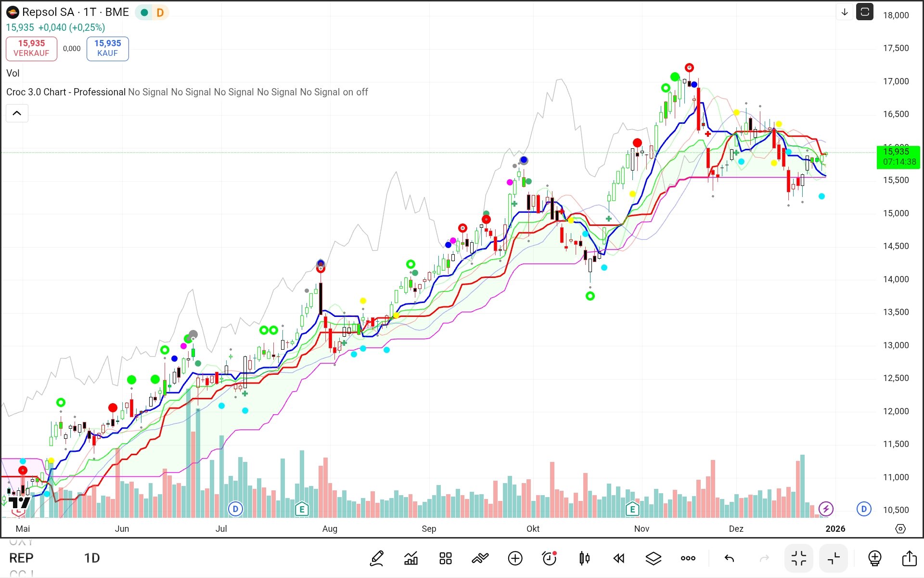Click the alarm clock alert icon
The image size is (924, 578).
pyautogui.click(x=549, y=558)
